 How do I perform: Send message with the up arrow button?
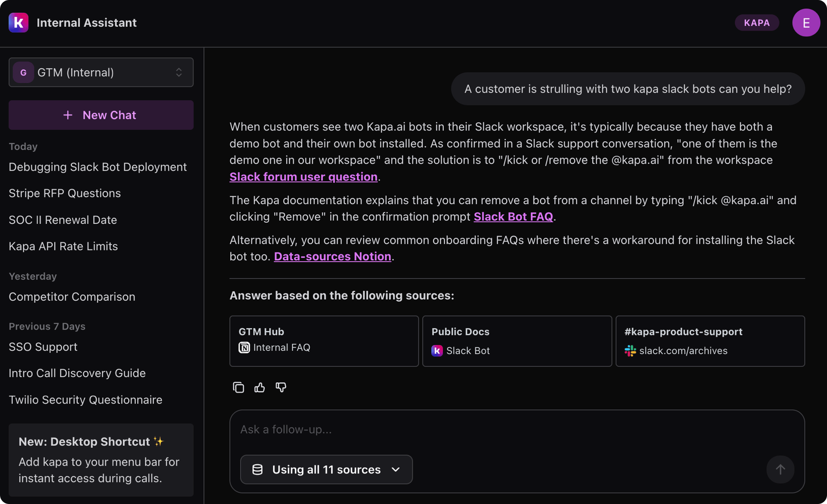point(780,469)
